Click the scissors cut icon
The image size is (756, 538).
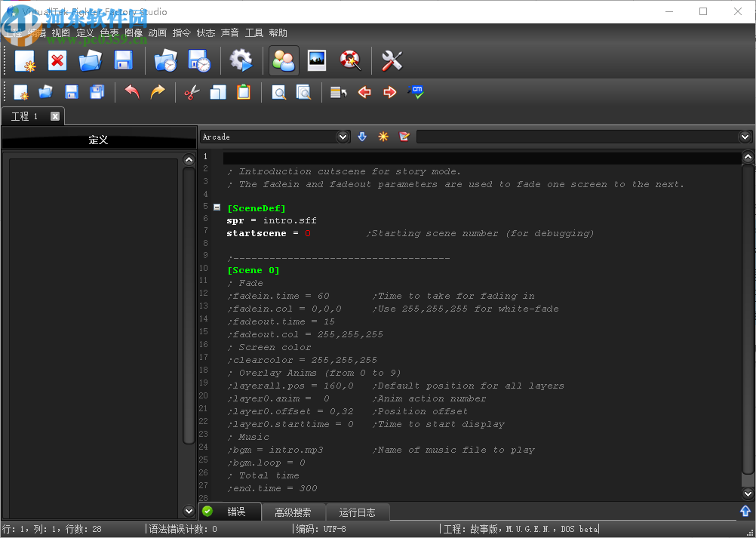[192, 92]
